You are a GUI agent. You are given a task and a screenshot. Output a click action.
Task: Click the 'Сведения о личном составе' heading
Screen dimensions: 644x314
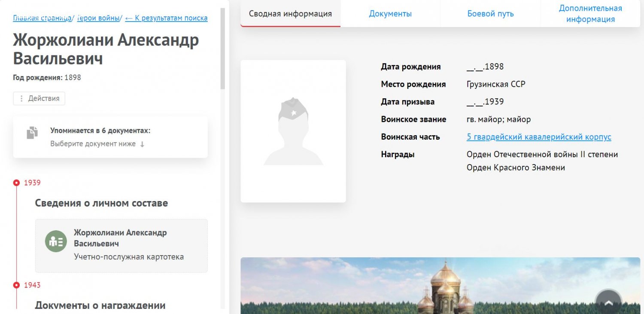point(101,203)
